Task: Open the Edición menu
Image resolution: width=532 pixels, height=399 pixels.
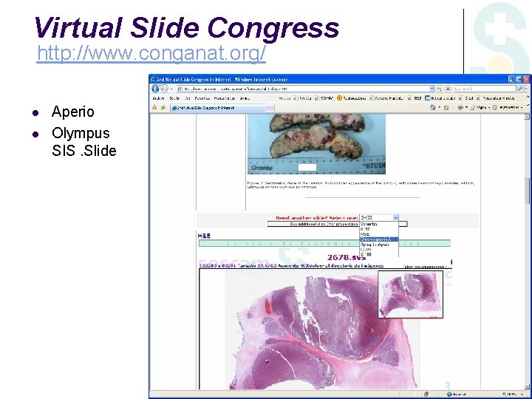Action: (174, 98)
